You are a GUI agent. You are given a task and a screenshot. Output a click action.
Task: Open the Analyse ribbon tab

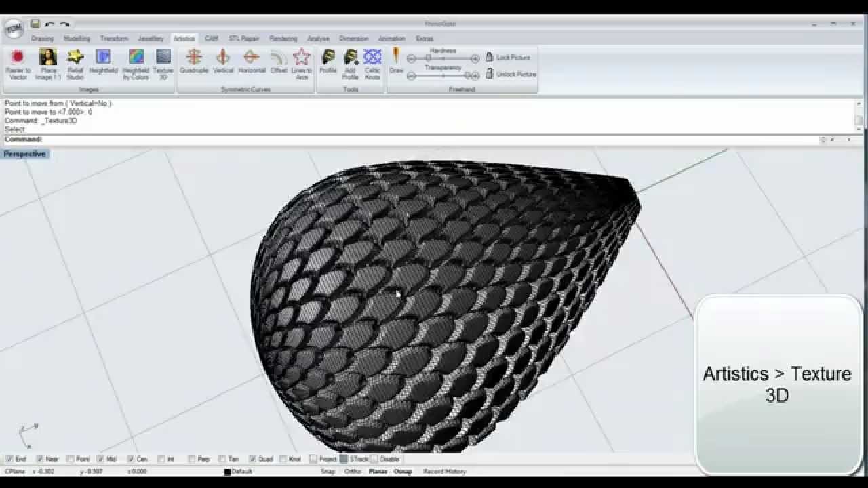coord(318,39)
